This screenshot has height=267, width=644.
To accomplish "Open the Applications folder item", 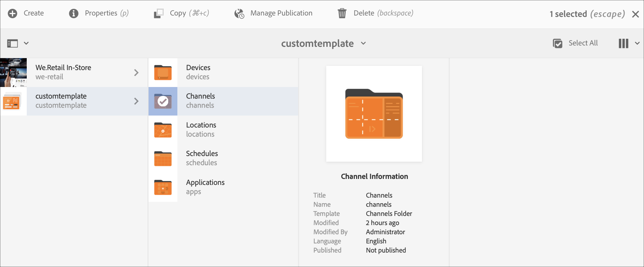I will coord(205,187).
